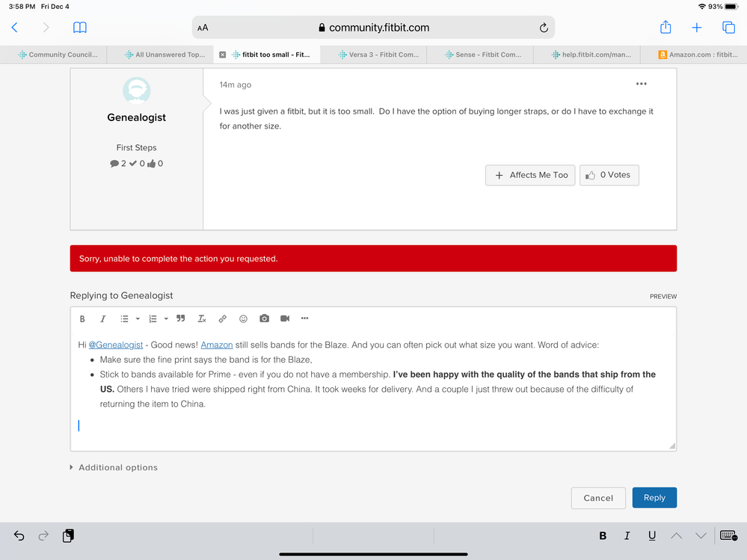This screenshot has height=560, width=747.
Task: Open Genealogist's profile name link
Action: point(136,117)
